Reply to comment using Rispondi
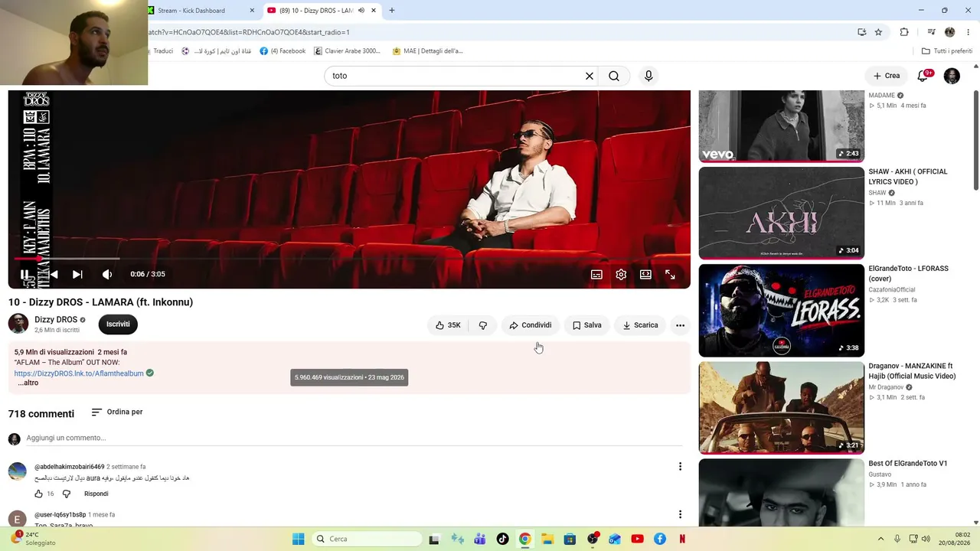Image resolution: width=980 pixels, height=551 pixels. tap(96, 494)
